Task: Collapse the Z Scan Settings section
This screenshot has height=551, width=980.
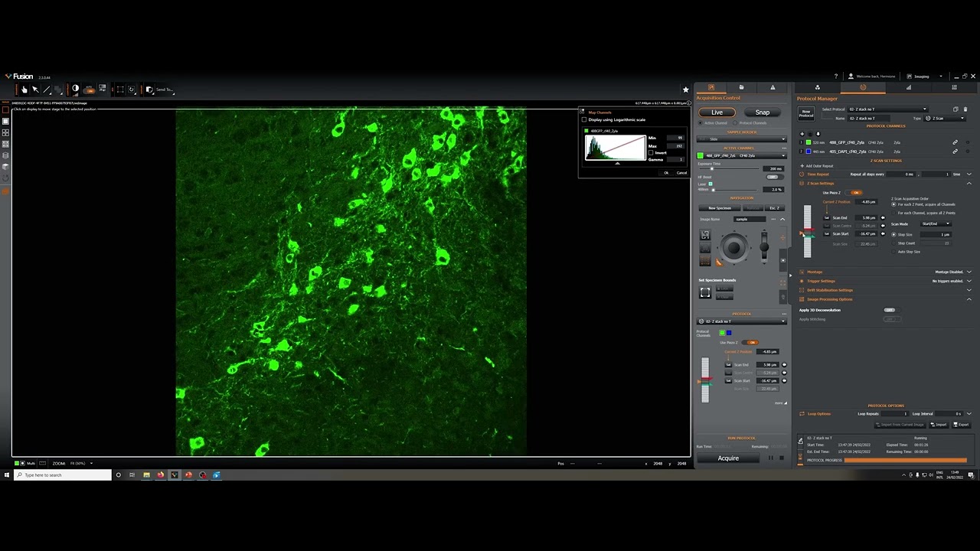Action: click(x=969, y=184)
